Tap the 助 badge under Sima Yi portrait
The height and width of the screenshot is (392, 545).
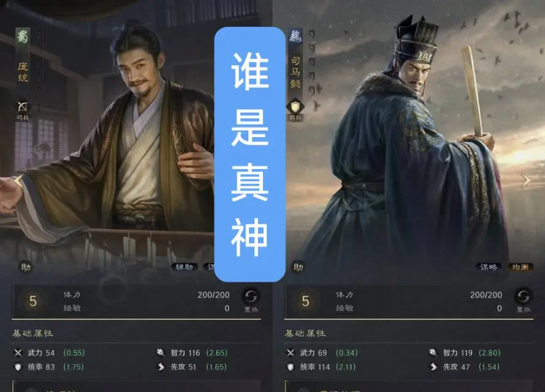[298, 267]
